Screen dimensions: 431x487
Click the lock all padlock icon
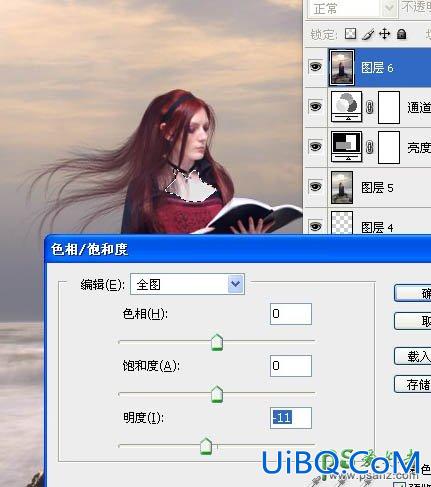[x=402, y=34]
